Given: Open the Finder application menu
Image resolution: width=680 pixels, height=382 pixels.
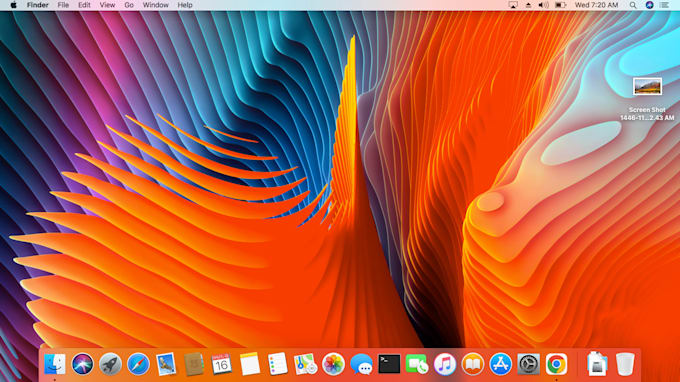Looking at the screenshot, I should tap(37, 5).
